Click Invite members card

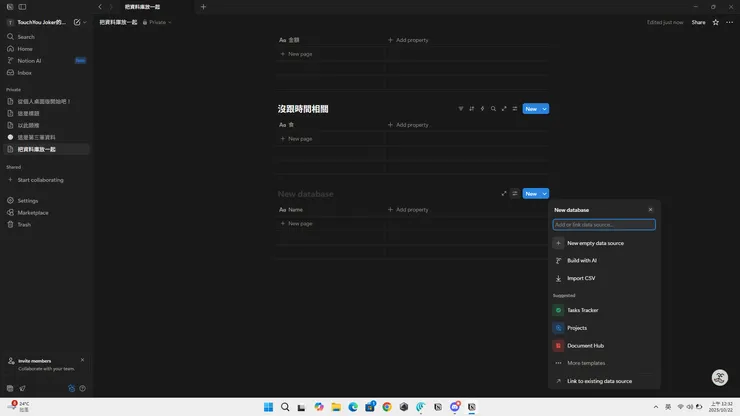pos(45,365)
